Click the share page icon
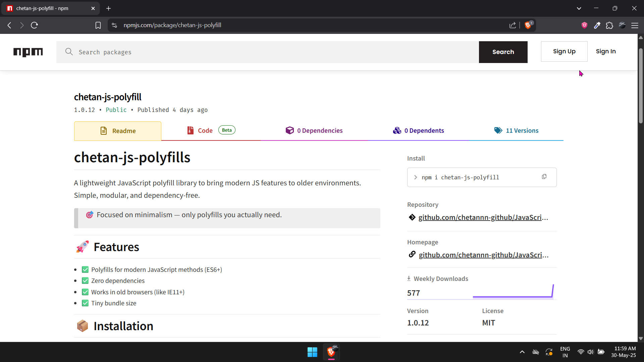The height and width of the screenshot is (362, 644). 513,25
